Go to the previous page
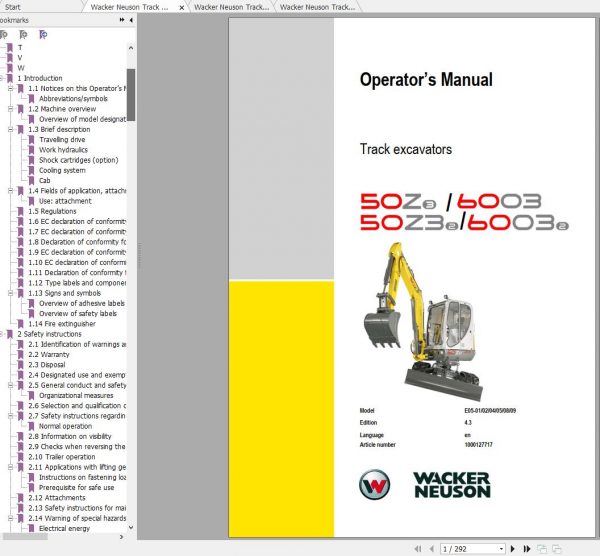Screen dimensions: 600x556 click(x=432, y=549)
